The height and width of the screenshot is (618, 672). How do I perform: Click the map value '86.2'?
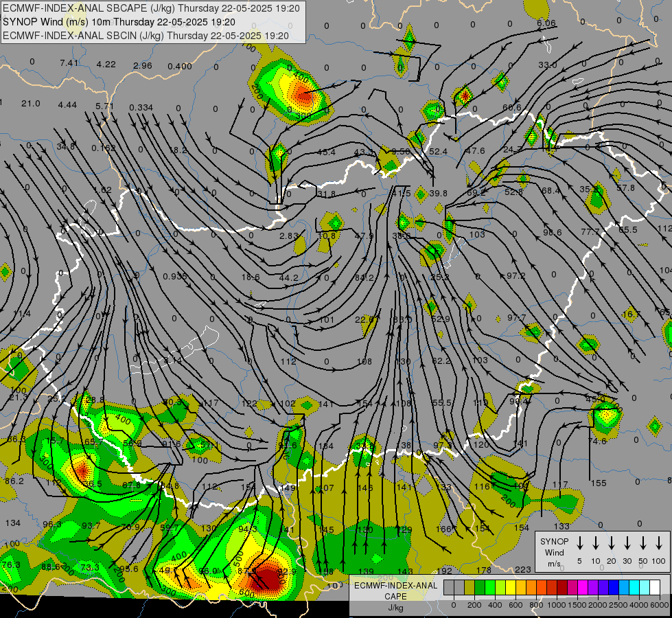pyautogui.click(x=14, y=481)
